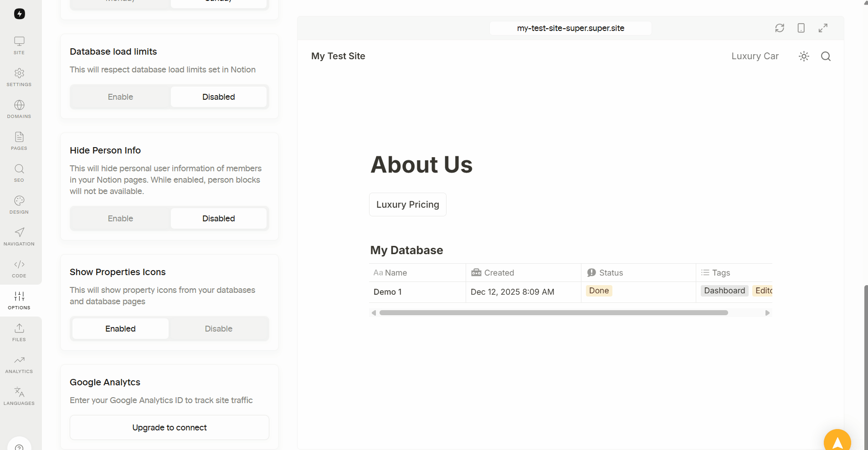This screenshot has height=450, width=868.
Task: Expand preview to fullscreen
Action: pos(823,28)
